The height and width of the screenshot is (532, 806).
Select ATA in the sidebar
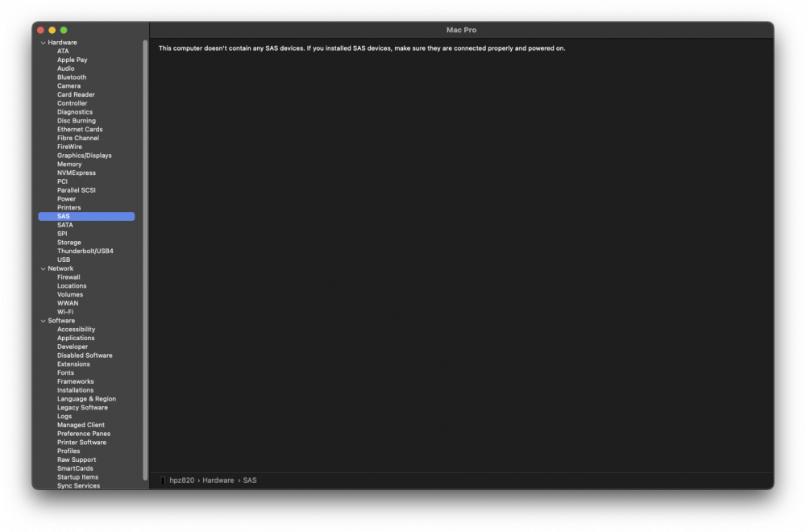(63, 51)
